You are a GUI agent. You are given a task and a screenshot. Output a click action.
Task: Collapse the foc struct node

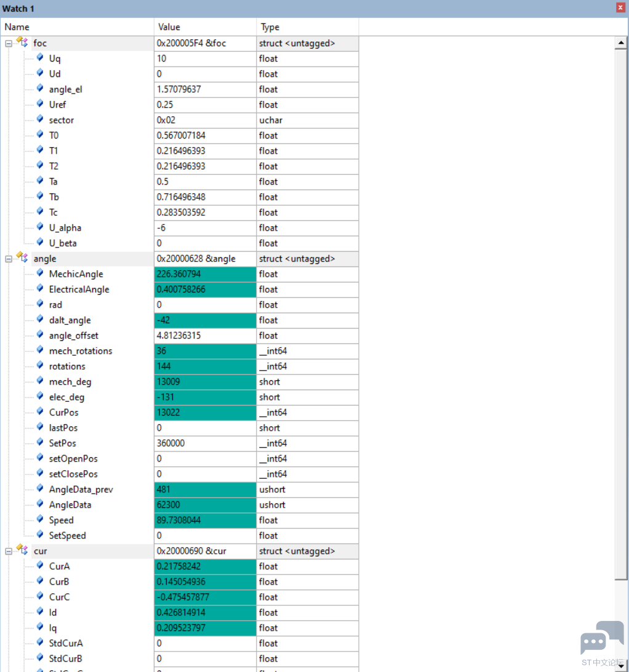pos(9,43)
